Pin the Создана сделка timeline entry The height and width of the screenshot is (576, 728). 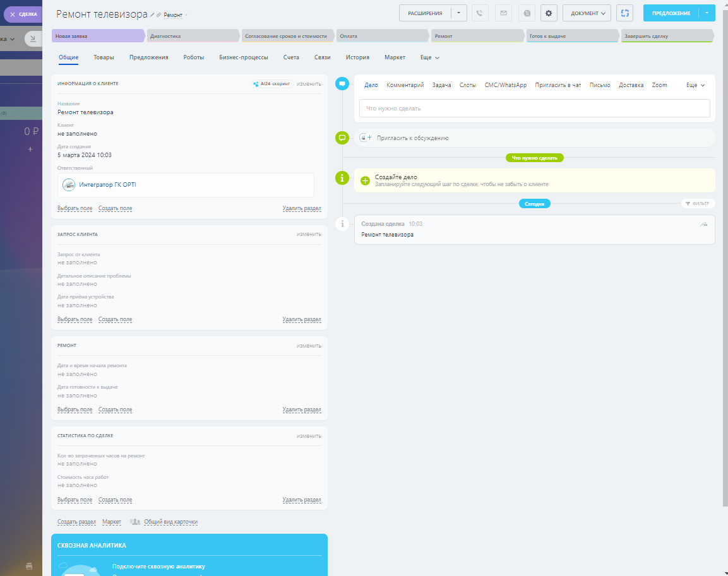[x=703, y=224]
